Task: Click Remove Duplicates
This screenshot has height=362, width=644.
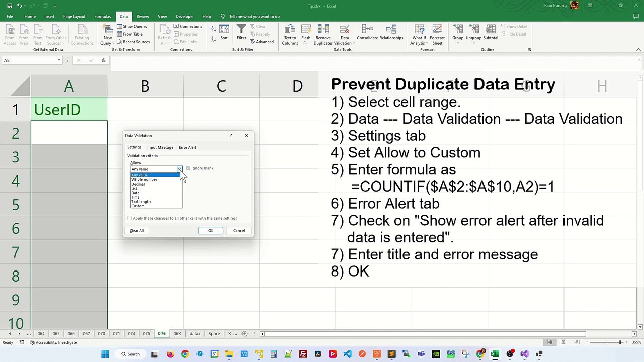Action: coord(323,35)
